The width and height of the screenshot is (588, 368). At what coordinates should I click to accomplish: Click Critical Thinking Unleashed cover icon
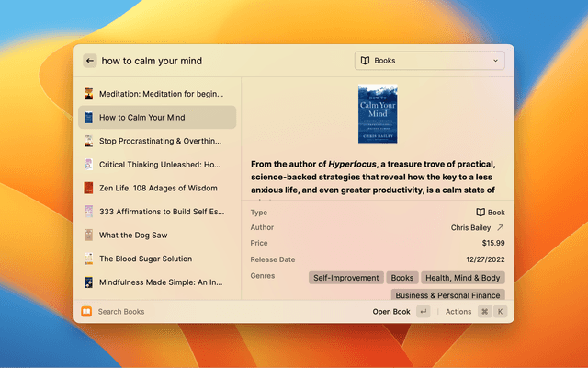click(88, 165)
